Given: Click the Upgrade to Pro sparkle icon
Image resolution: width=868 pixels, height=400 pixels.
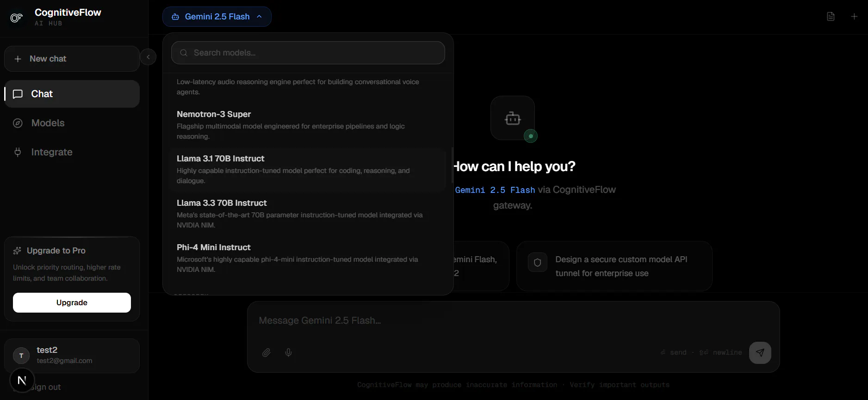Looking at the screenshot, I should pyautogui.click(x=17, y=251).
